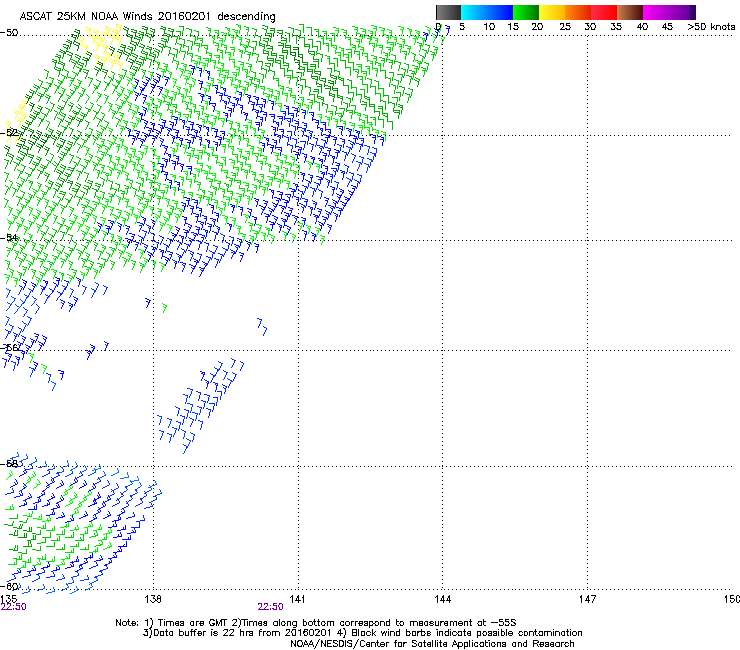Click the -58 latitude axis label

tap(9, 464)
